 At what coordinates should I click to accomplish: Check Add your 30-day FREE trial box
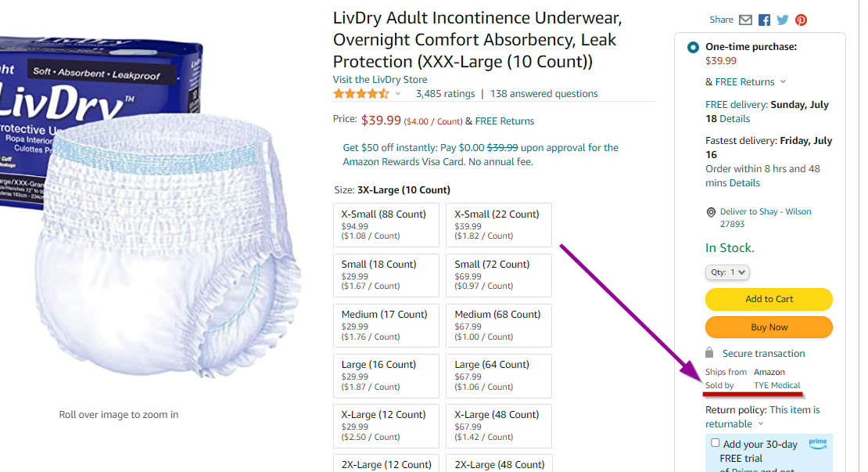715,443
